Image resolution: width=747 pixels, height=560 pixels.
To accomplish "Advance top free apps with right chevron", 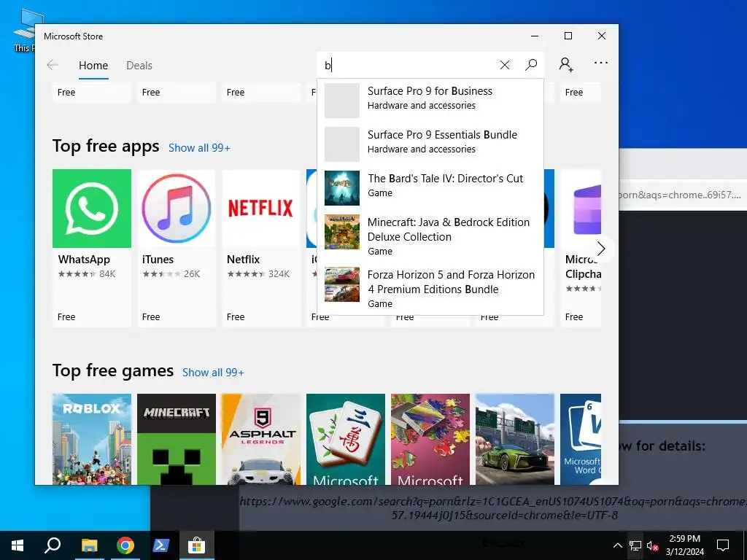I will (x=601, y=249).
